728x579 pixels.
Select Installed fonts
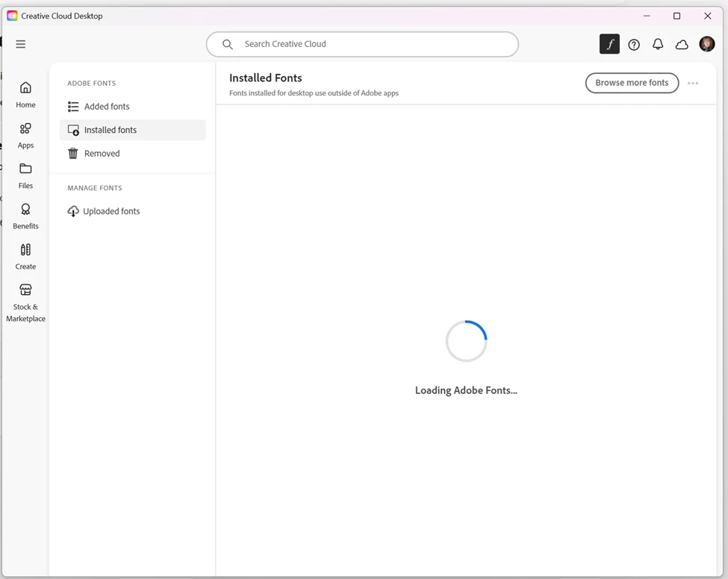point(133,130)
